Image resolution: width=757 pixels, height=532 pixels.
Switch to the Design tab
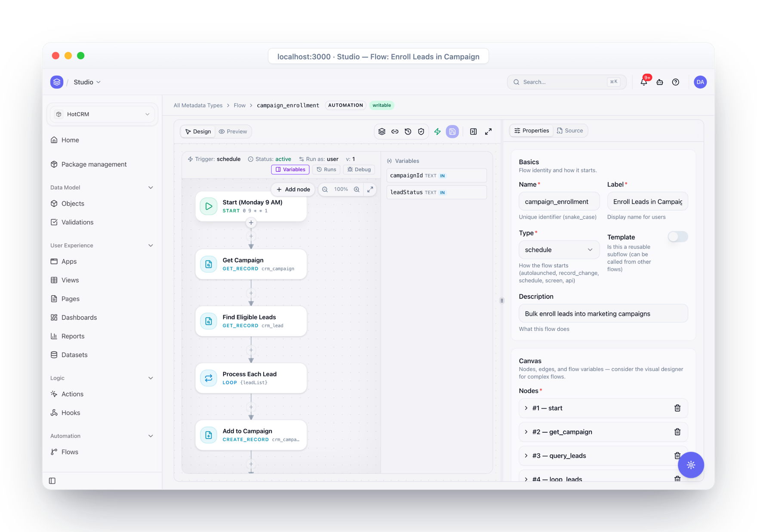[x=198, y=131]
